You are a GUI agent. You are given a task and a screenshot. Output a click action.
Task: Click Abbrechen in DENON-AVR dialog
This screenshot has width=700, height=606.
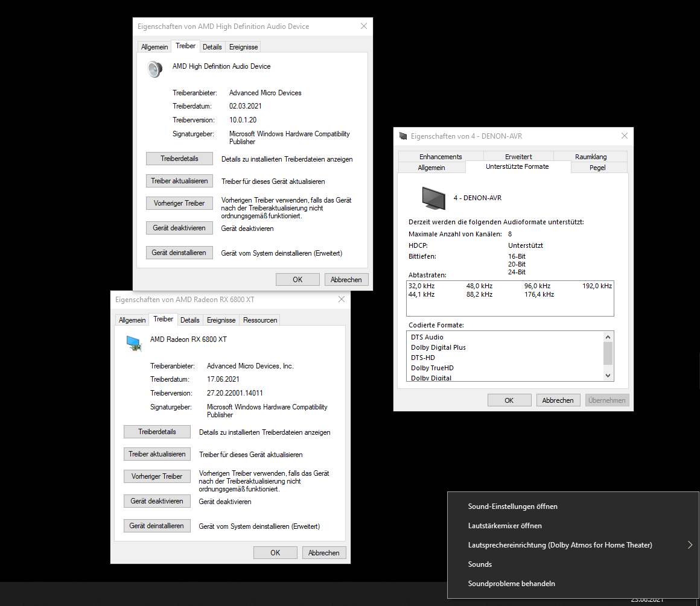click(558, 400)
